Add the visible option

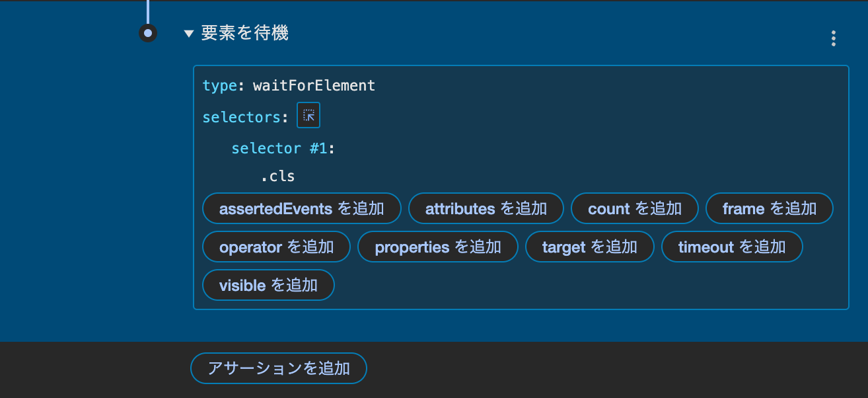pos(268,286)
